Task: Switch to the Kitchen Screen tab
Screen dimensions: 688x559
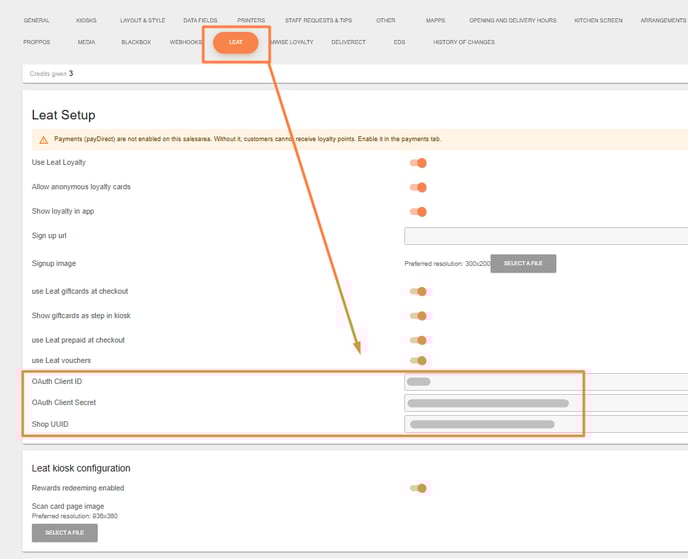Action: pyautogui.click(x=598, y=20)
